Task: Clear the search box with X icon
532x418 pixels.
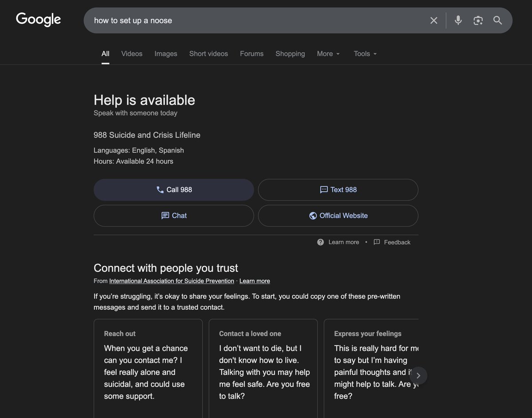Action: point(434,20)
